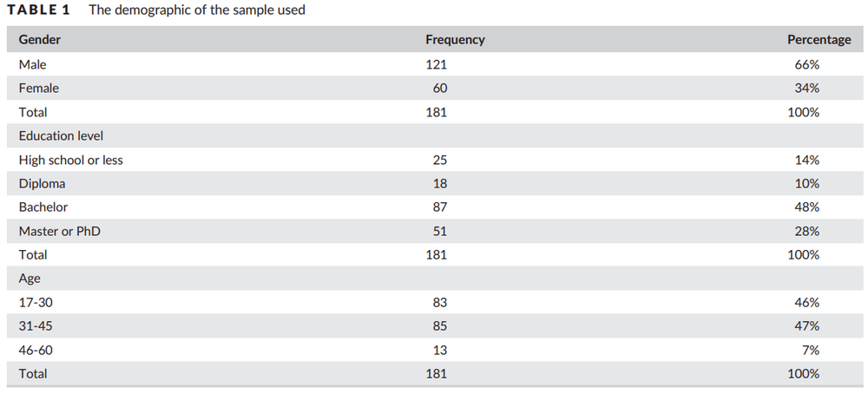Screen dimensions: 868x394
Task: Click the Age section heading
Action: [30, 279]
